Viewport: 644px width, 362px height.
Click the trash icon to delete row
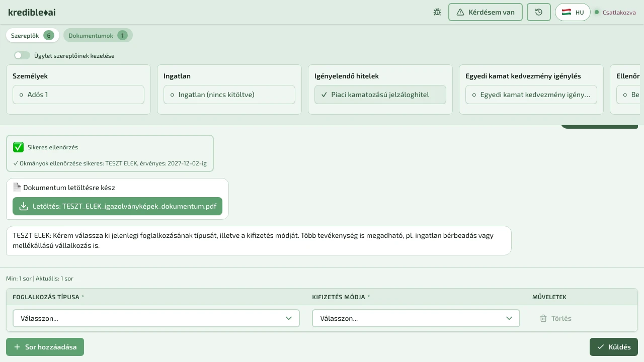[543, 318]
